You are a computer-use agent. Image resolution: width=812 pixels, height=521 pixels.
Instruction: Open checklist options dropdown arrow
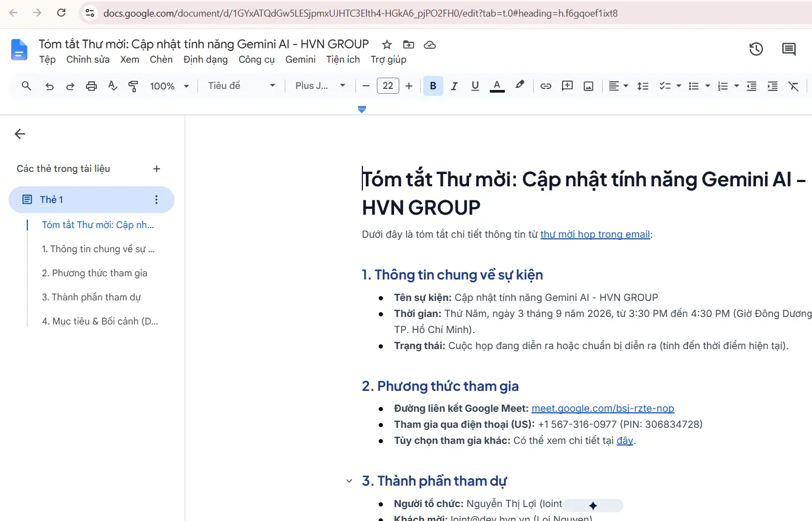[x=679, y=86]
